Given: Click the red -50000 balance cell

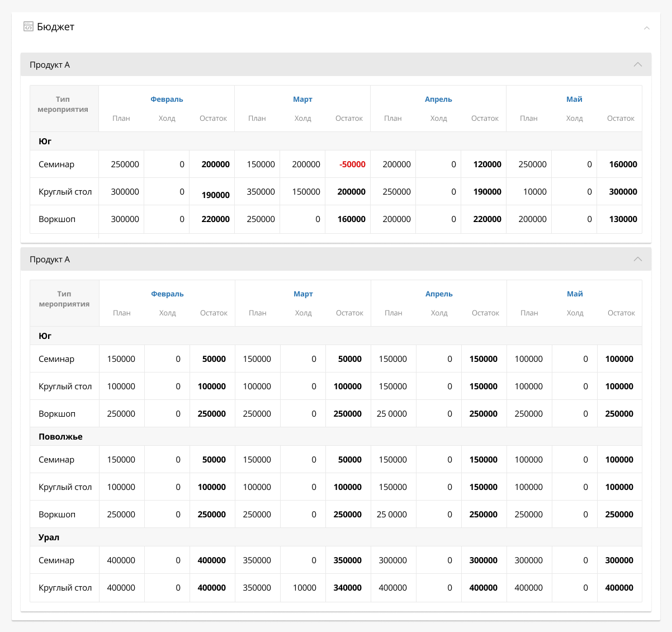Looking at the screenshot, I should (x=352, y=164).
